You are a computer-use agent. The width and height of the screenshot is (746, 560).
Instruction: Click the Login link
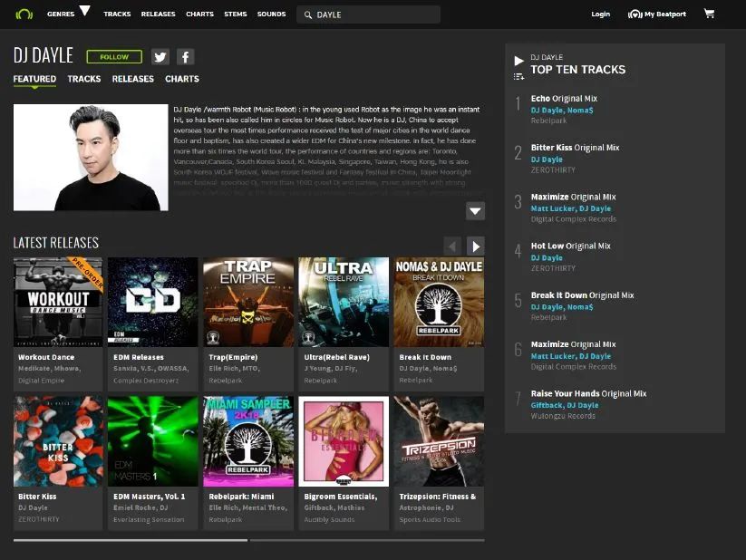[600, 14]
